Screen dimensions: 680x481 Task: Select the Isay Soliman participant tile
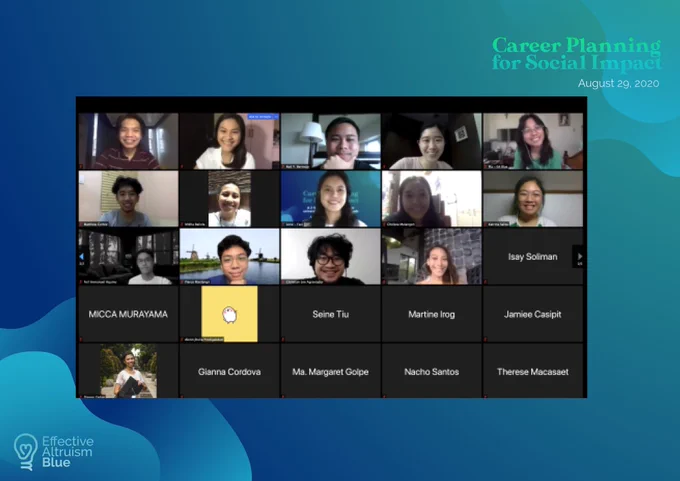click(533, 256)
